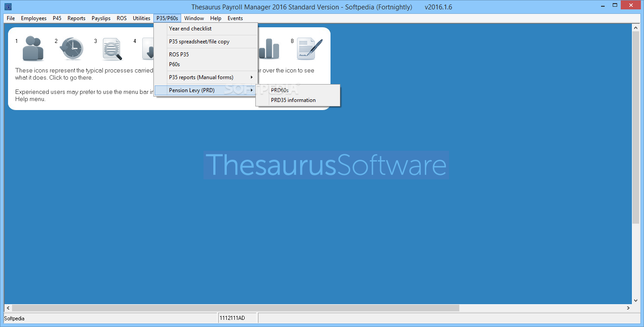This screenshot has width=644, height=327.
Task: Click the 1112111AD status bar value
Action: click(232, 318)
